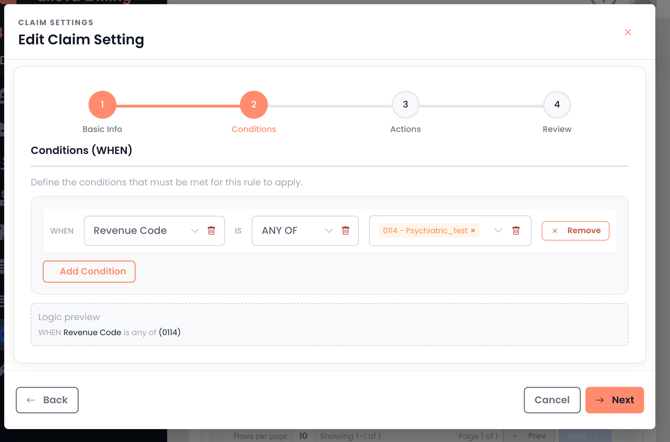Close the Edit Claim Setting dialog
The height and width of the screenshot is (442, 670).
tap(628, 32)
